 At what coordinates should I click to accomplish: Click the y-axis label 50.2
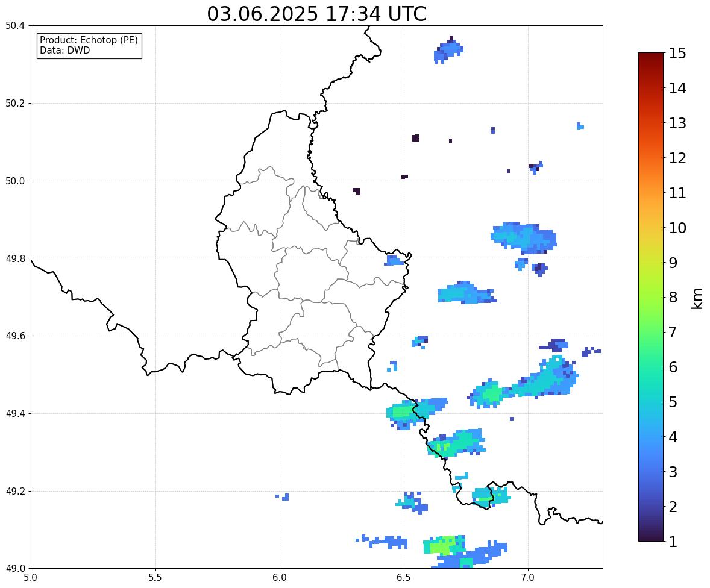click(x=15, y=103)
